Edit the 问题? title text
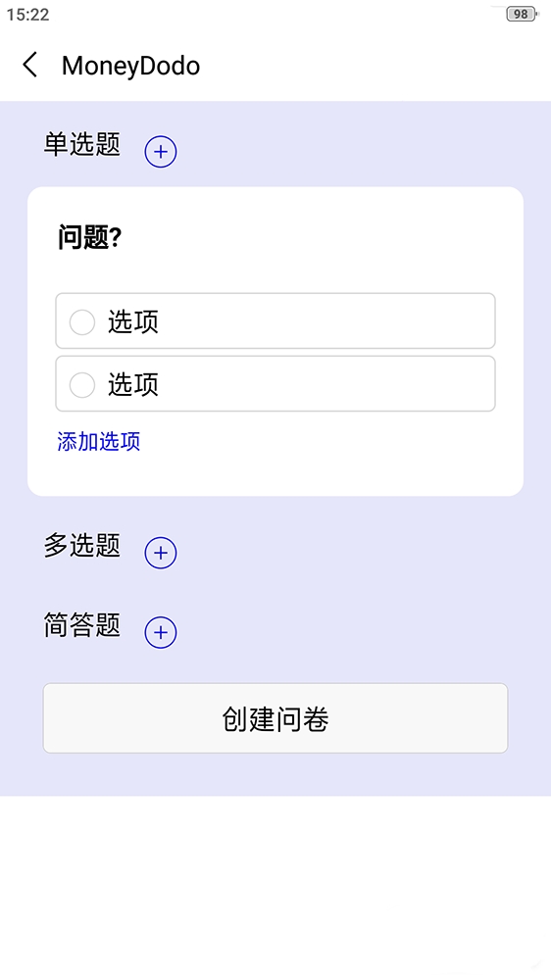Image resolution: width=551 pixels, height=980 pixels. [89, 237]
